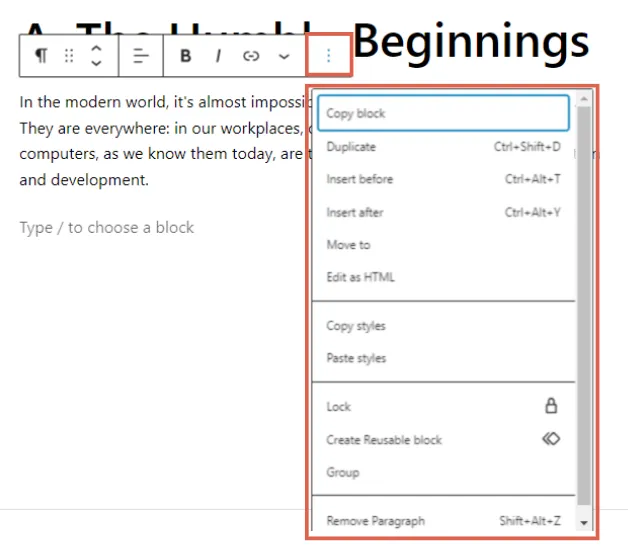The width and height of the screenshot is (631, 555).
Task: Select Paste styles option
Action: coord(443,358)
